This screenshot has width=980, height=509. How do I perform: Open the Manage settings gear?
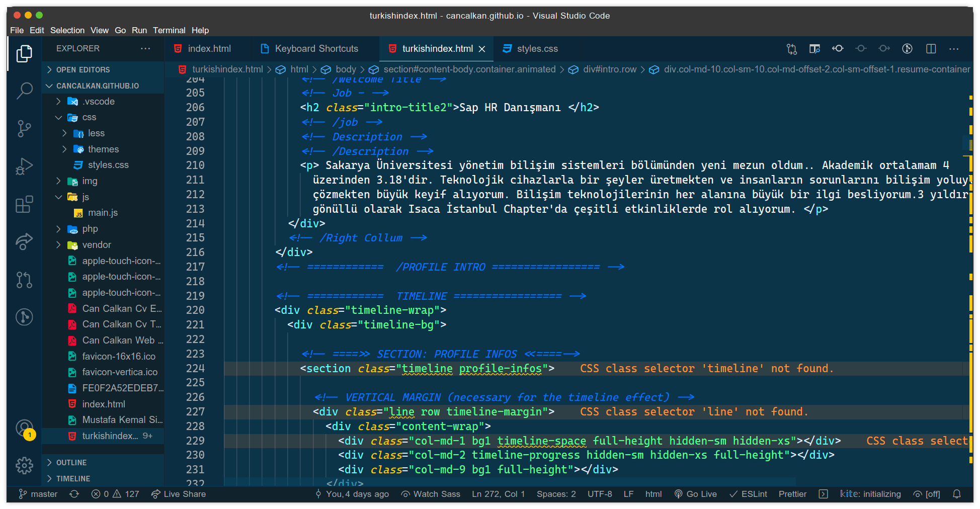(x=24, y=466)
